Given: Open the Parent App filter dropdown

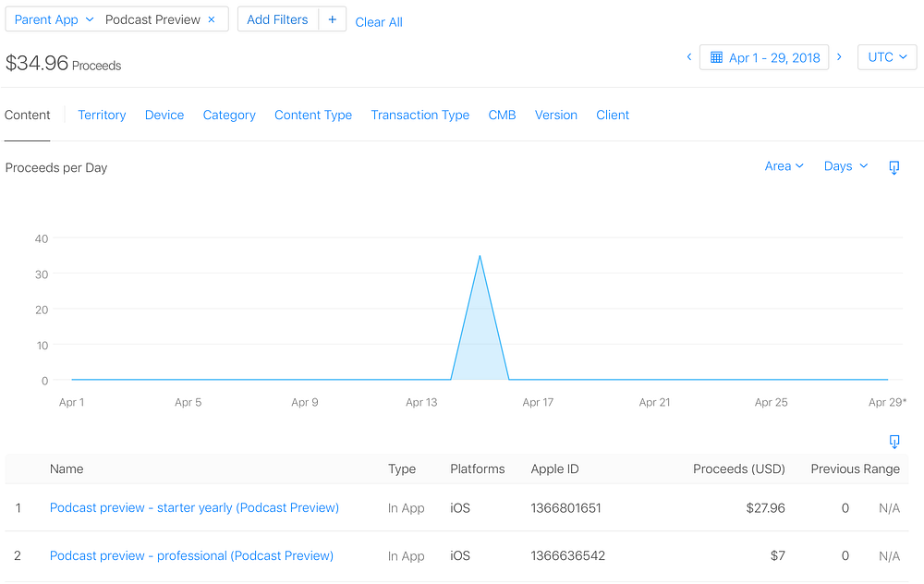Looking at the screenshot, I should coord(54,19).
